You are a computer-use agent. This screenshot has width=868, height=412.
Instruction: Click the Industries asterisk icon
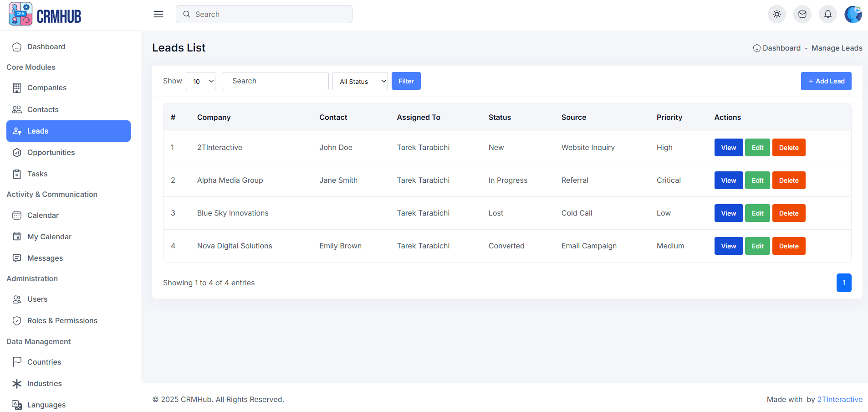(17, 384)
